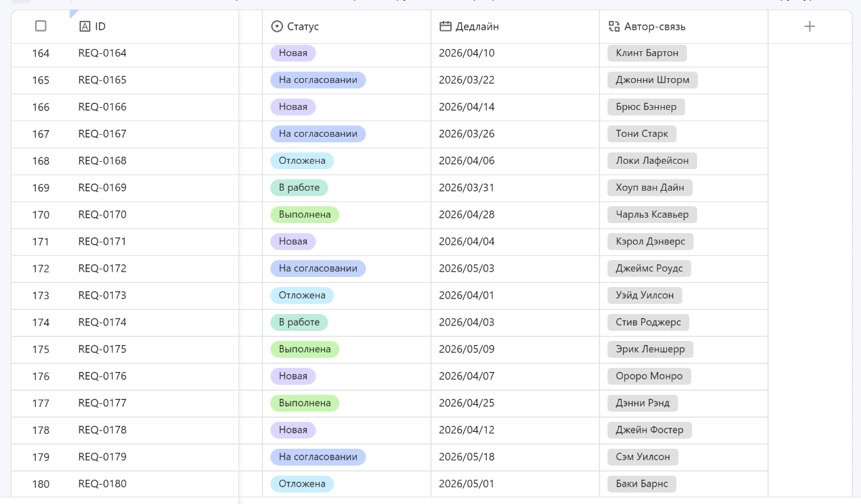
Task: Sort by the Дедлайн column header
Action: [515, 26]
